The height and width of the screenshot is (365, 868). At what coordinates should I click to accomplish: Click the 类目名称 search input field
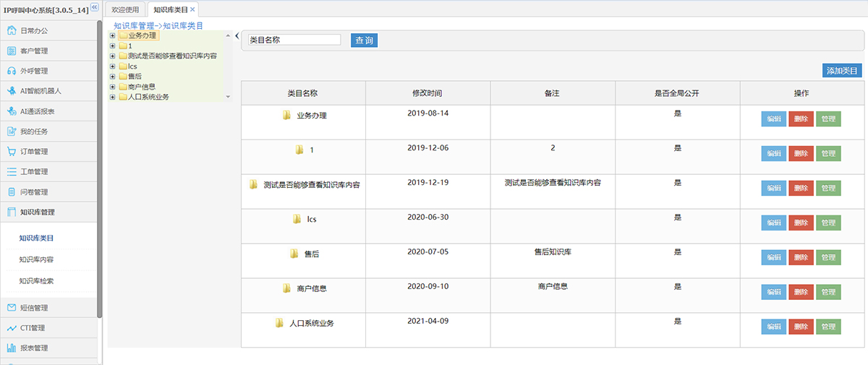coord(294,40)
